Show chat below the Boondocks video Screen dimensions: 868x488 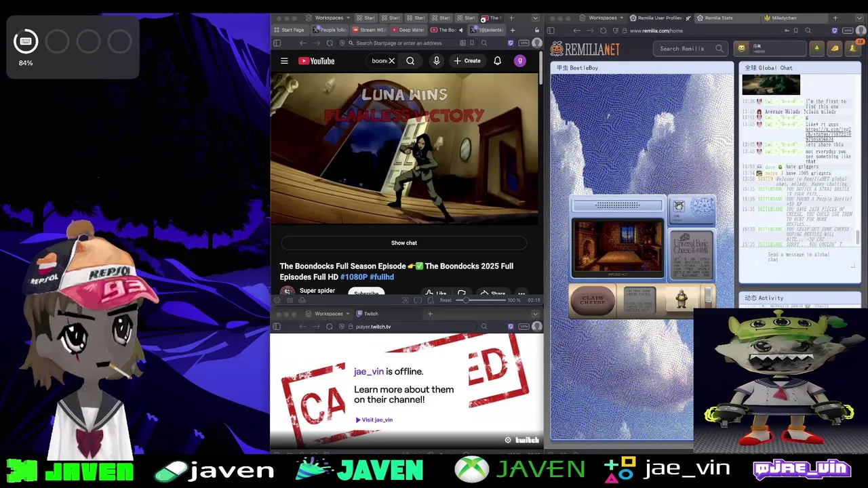(x=403, y=243)
